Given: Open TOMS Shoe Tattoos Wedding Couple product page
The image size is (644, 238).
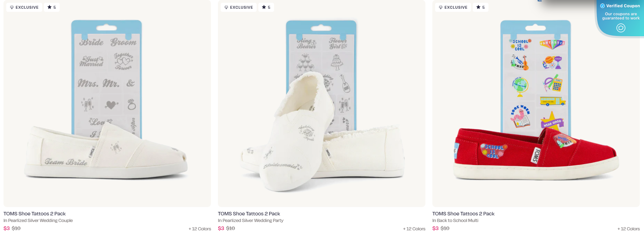Looking at the screenshot, I should coord(34,213).
